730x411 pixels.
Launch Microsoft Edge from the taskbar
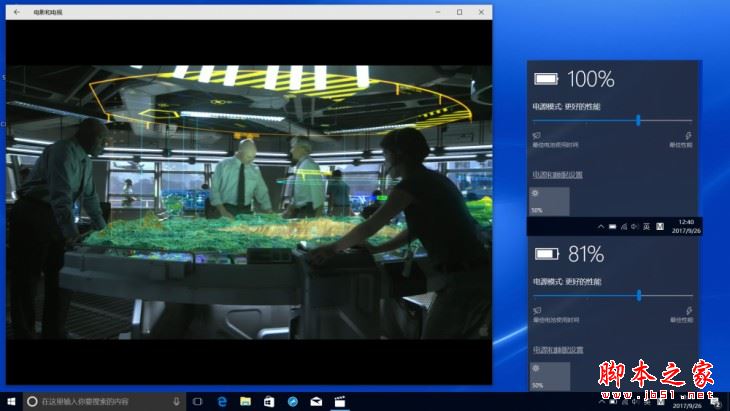[x=222, y=401]
